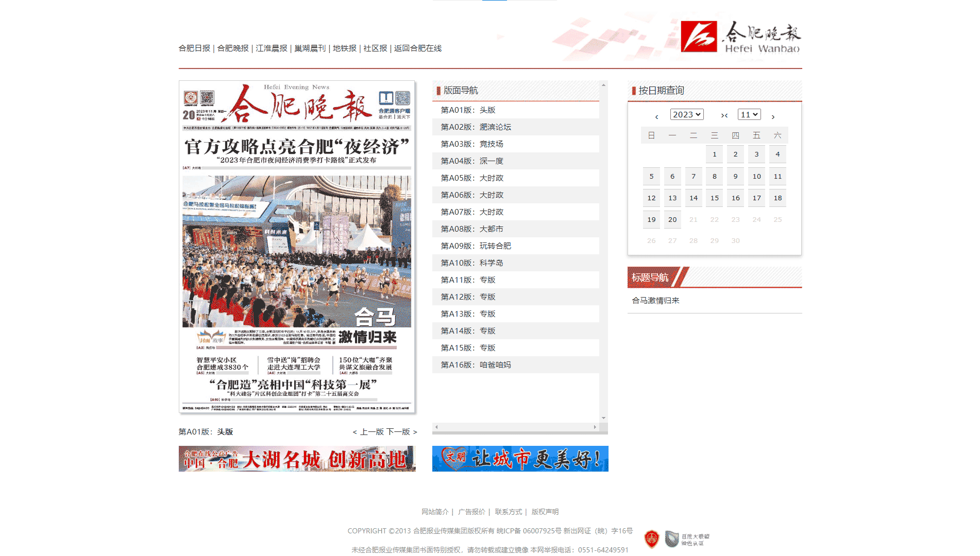Click the horizontal scrollbar left arrow
The height and width of the screenshot is (556, 980).
pos(436,427)
